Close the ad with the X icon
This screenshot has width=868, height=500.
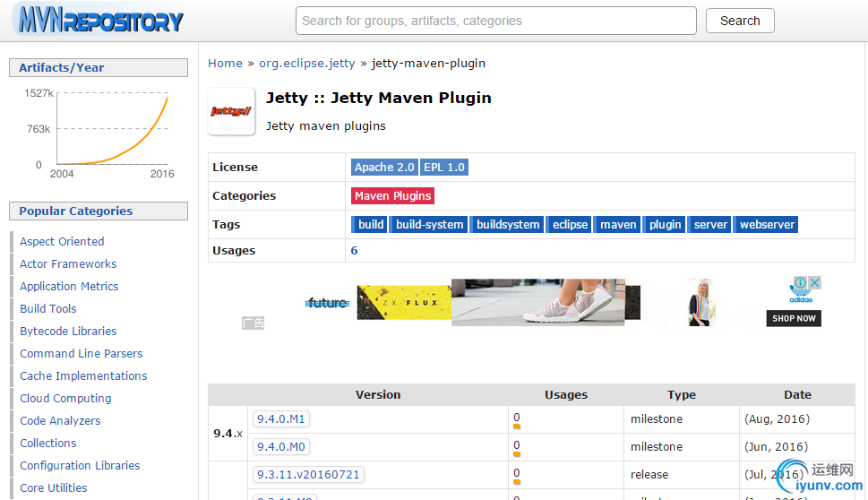click(x=815, y=282)
